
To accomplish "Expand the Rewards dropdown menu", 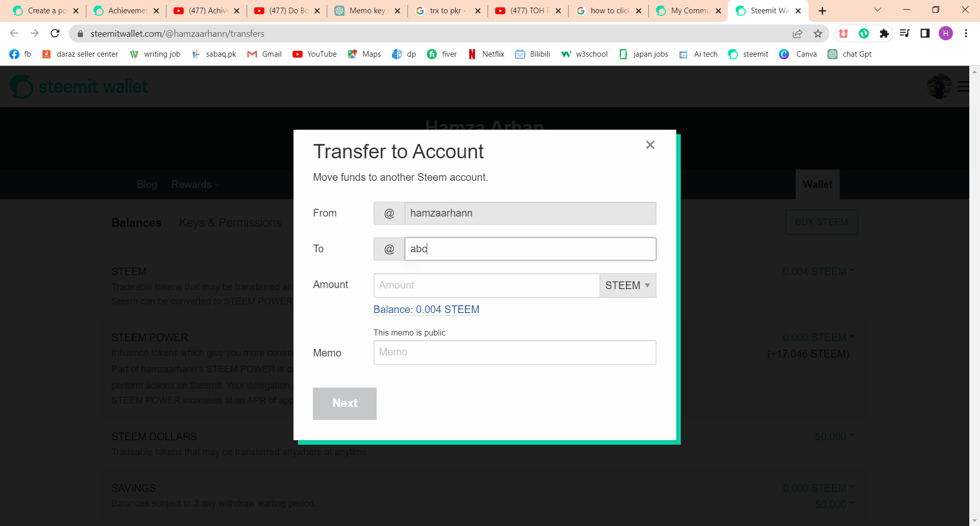I will point(195,184).
